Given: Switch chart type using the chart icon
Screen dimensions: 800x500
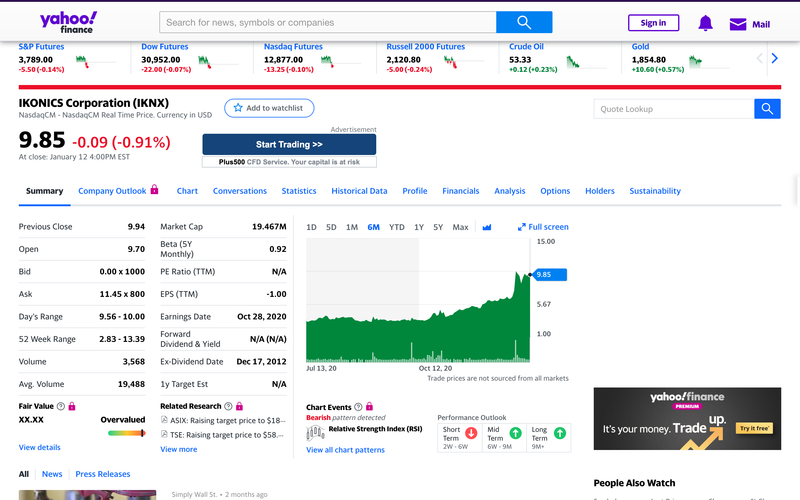Looking at the screenshot, I should [x=487, y=227].
